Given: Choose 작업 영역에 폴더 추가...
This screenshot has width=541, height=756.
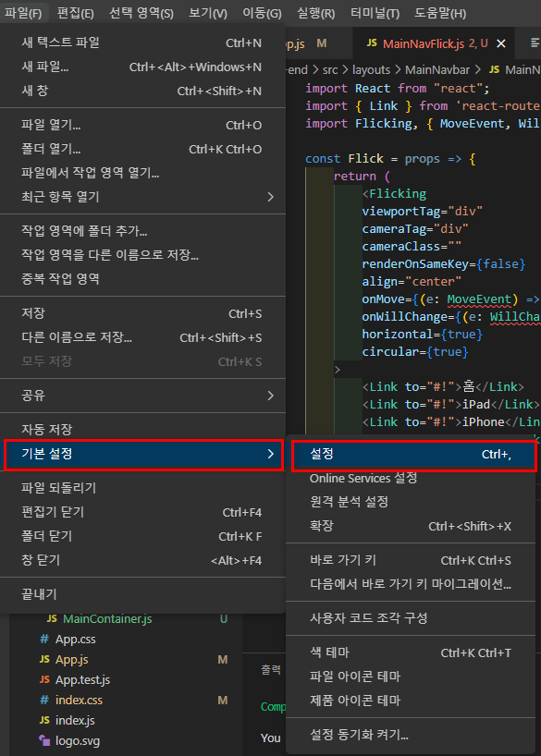Looking at the screenshot, I should click(142, 231).
